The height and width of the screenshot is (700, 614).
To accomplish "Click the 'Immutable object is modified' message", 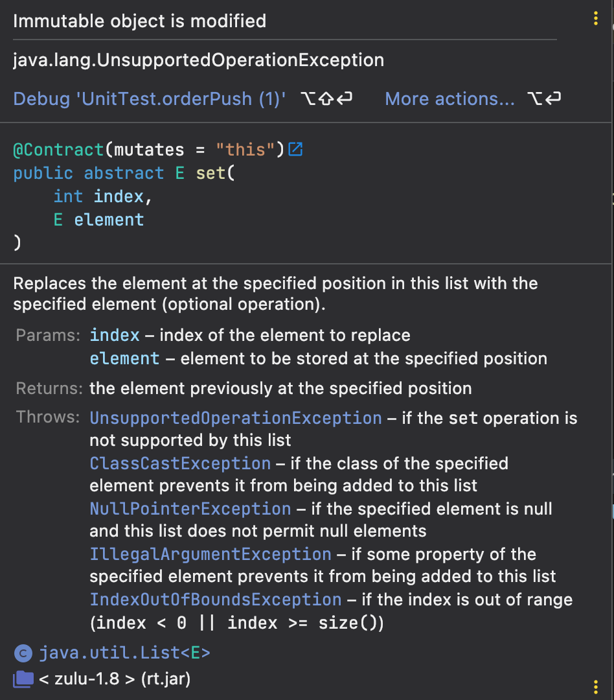I will [x=139, y=21].
